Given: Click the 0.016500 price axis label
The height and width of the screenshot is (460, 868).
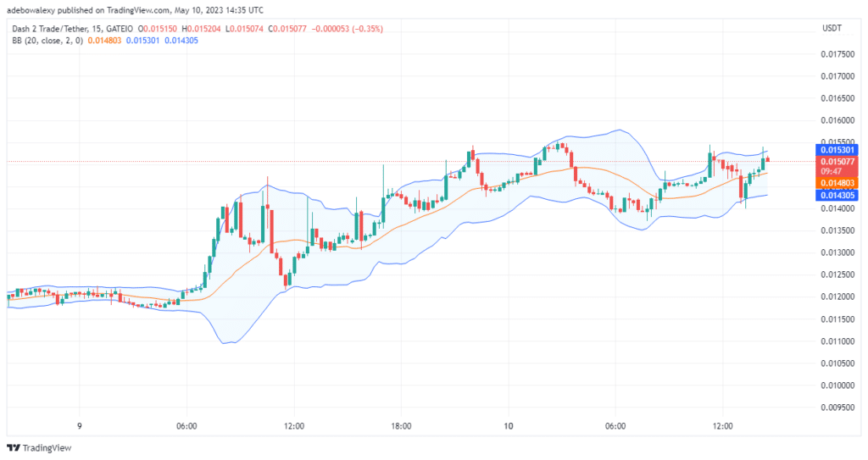Looking at the screenshot, I should click(837, 98).
